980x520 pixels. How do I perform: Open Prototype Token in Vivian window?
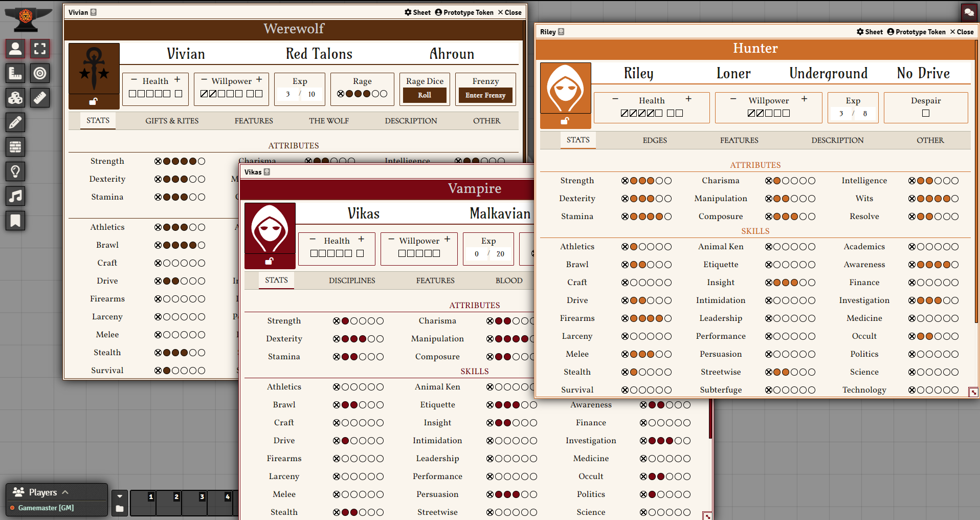[464, 12]
